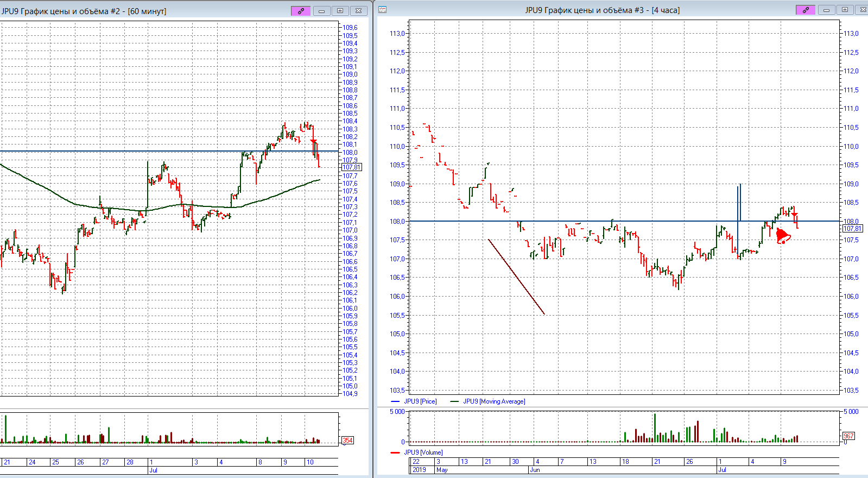Click the pink link icon on 60-minute chart
Image resolution: width=868 pixels, height=478 pixels.
[x=301, y=11]
